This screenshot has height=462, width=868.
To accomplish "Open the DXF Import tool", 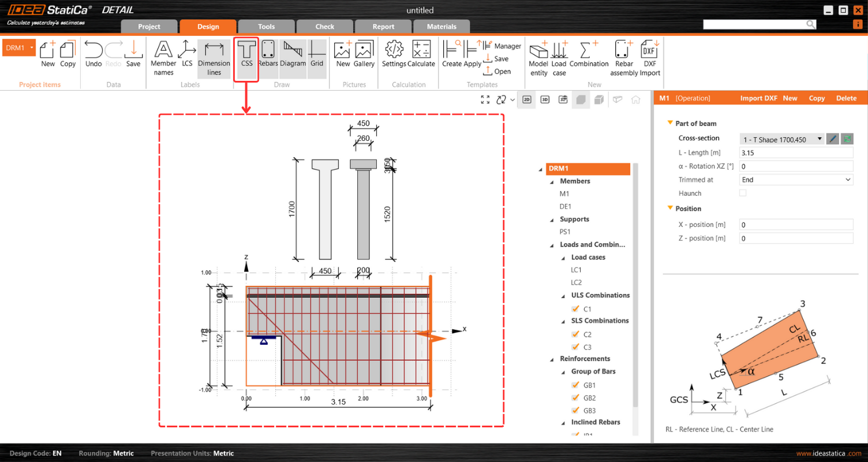I will (649, 57).
